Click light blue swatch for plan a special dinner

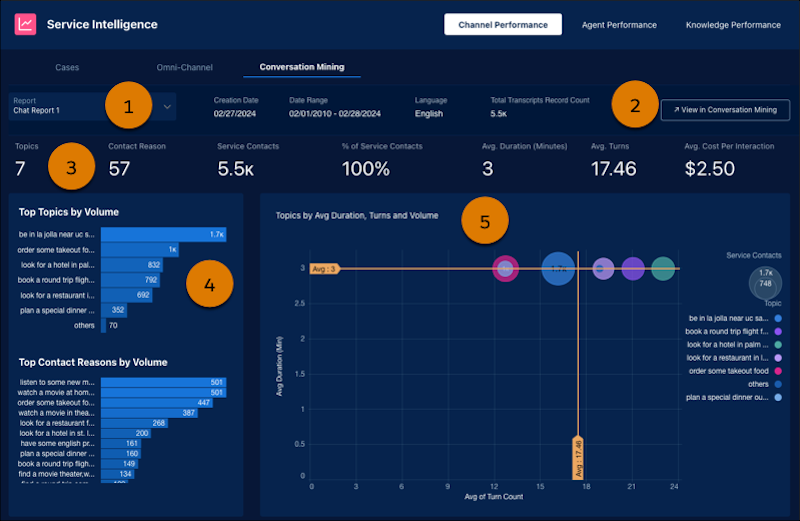(x=778, y=398)
